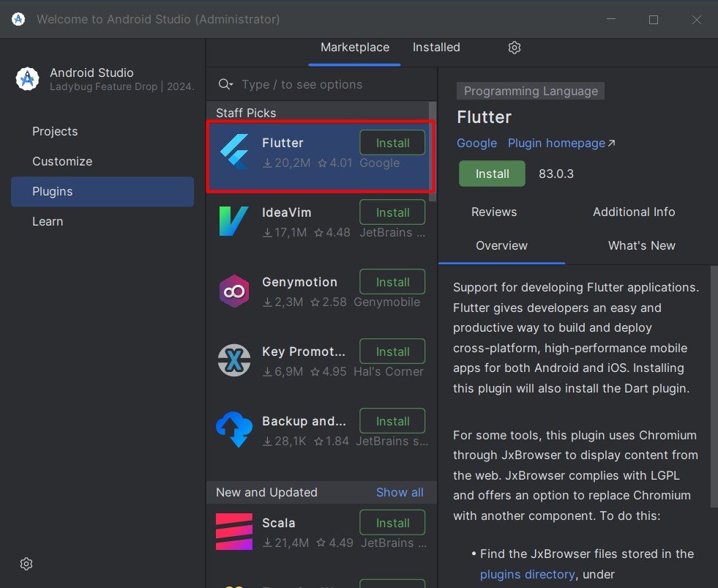718x588 pixels.
Task: Open the options gear at bottom-left sidebar
Action: [x=26, y=564]
